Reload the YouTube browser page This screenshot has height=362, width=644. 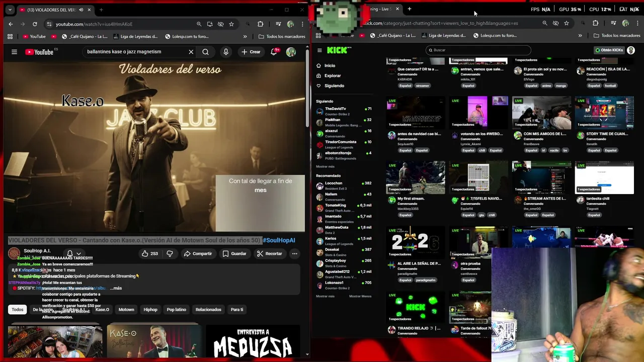click(35, 24)
